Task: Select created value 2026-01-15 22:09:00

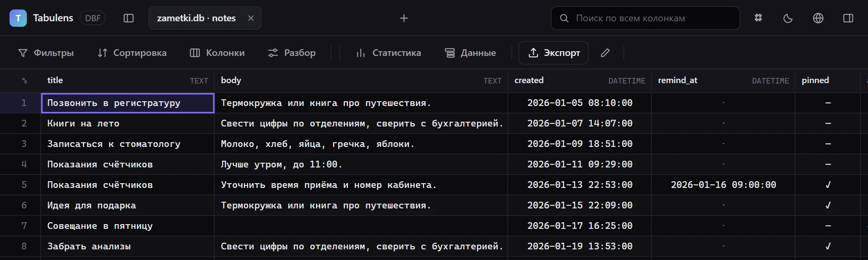Action: [x=580, y=205]
